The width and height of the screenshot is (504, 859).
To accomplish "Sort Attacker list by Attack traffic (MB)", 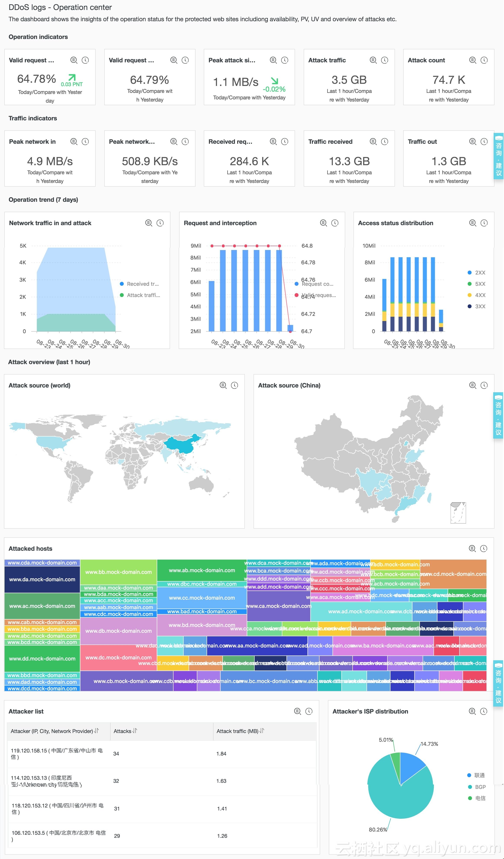I will [x=262, y=731].
